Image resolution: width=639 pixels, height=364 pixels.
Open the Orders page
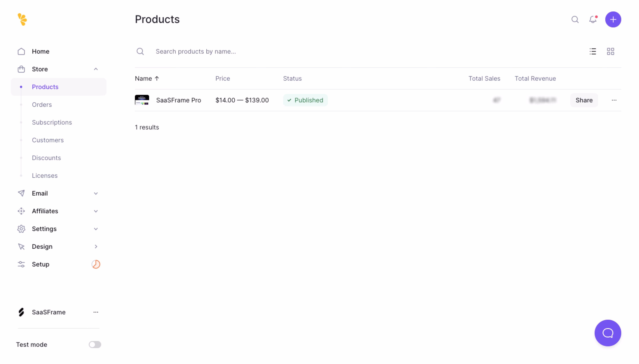(42, 104)
